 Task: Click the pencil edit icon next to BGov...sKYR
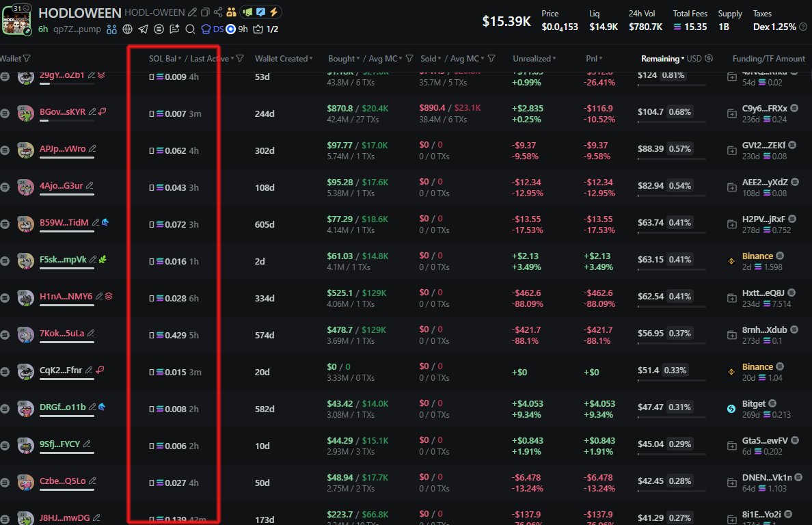click(x=92, y=112)
